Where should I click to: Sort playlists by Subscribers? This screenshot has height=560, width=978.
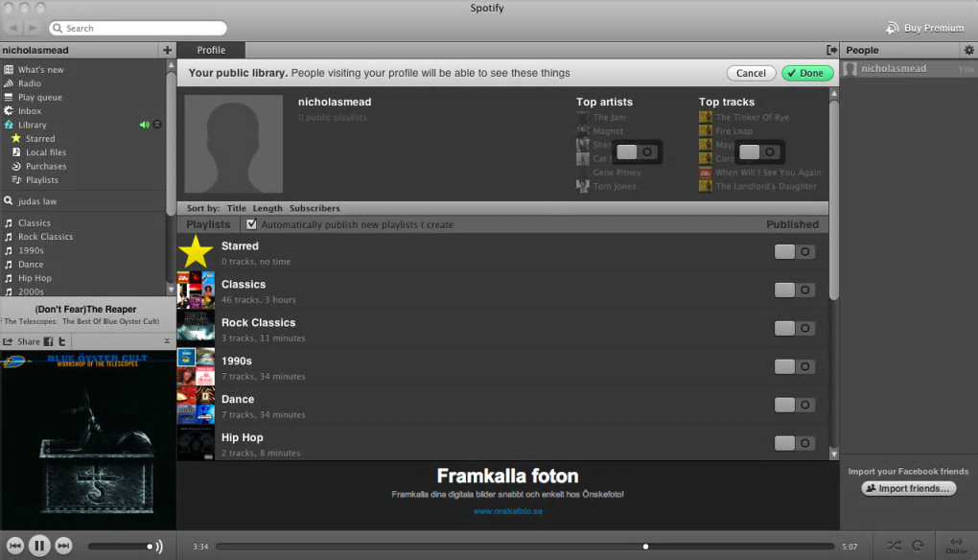coord(314,208)
